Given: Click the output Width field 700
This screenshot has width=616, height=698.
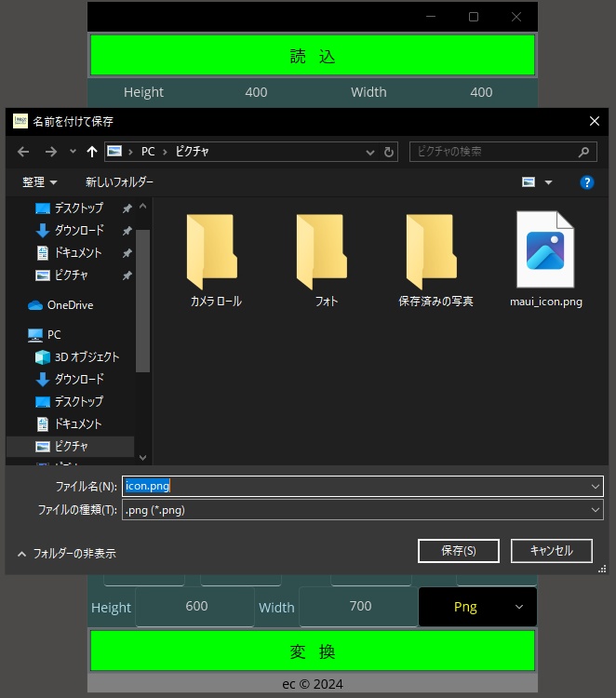Looking at the screenshot, I should (359, 606).
